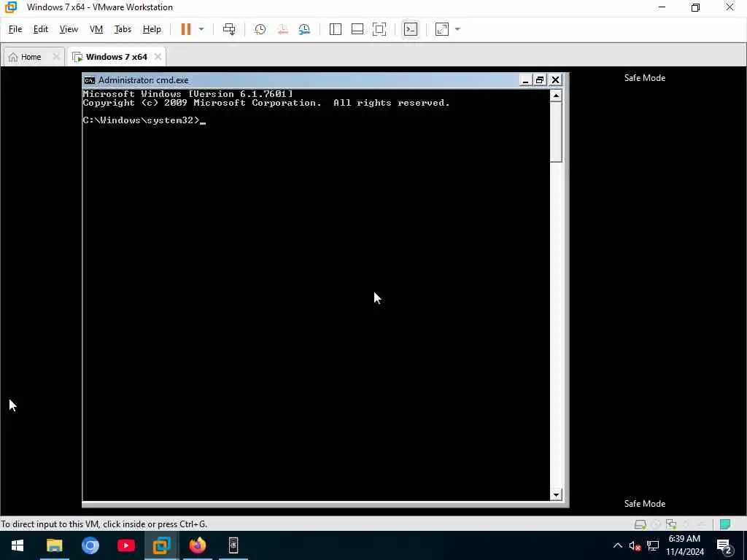The width and height of the screenshot is (747, 560).
Task: Open the snapshot manager
Action: coord(304,29)
